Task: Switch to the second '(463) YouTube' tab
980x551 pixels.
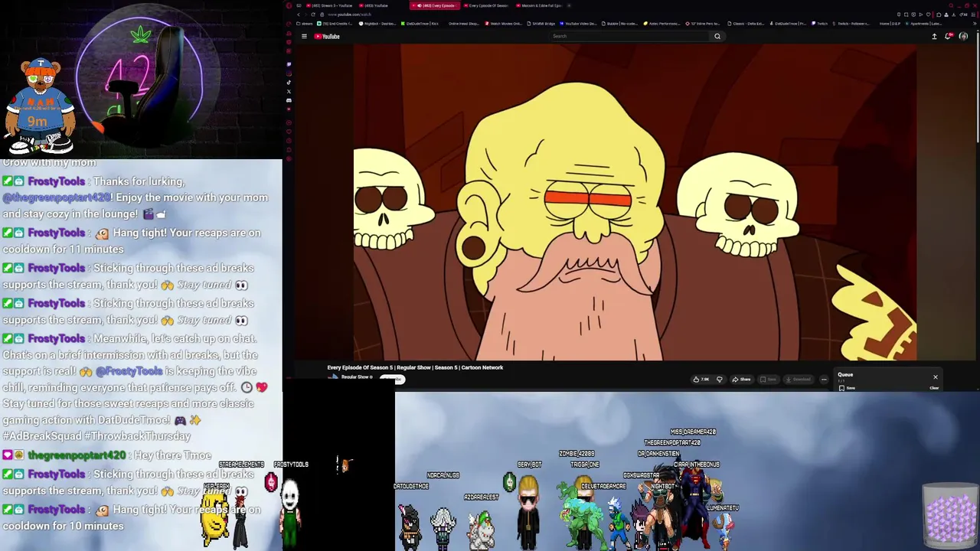Action: coord(374,5)
